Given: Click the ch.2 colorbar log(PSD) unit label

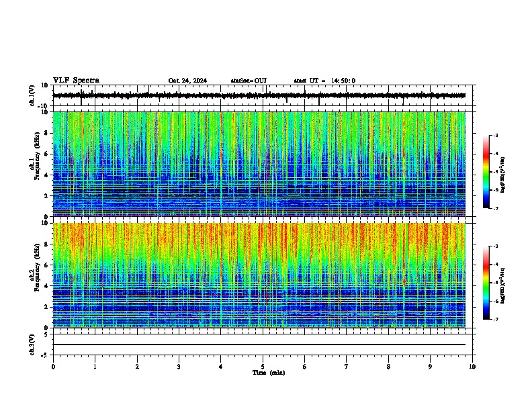Looking at the screenshot, I should tap(503, 285).
